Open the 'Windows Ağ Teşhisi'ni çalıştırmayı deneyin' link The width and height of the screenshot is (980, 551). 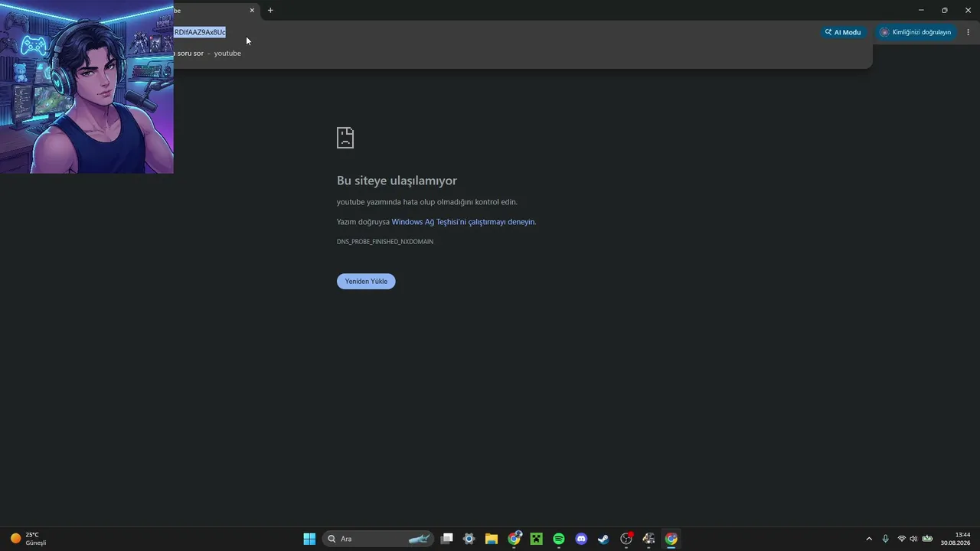[x=463, y=222]
